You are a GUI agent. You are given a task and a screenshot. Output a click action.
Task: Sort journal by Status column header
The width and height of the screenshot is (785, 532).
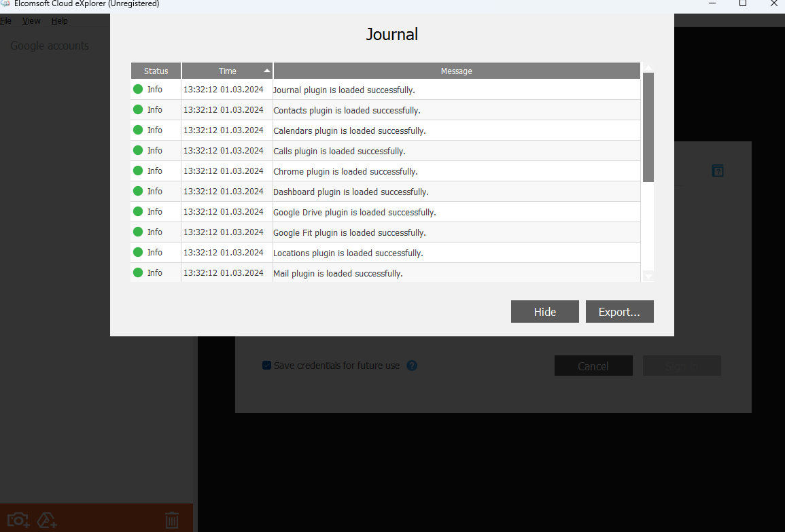click(156, 71)
